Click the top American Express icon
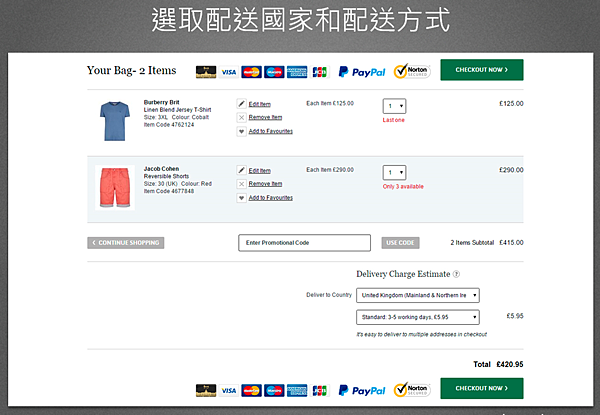 coord(297,72)
